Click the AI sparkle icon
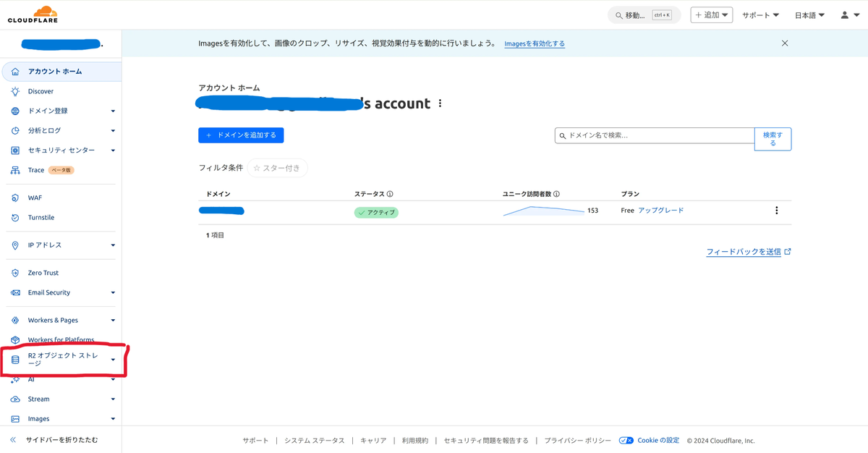 pos(15,380)
